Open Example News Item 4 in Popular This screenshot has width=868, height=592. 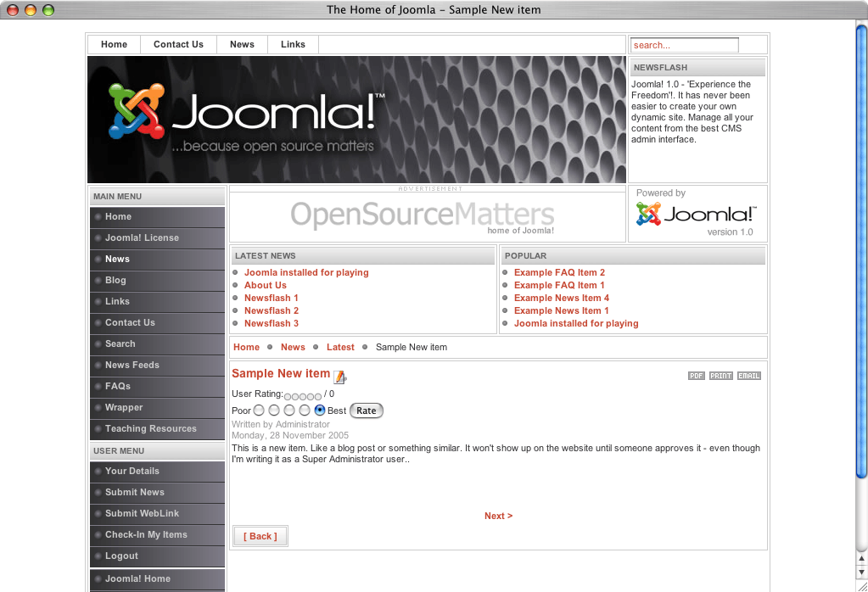click(562, 298)
